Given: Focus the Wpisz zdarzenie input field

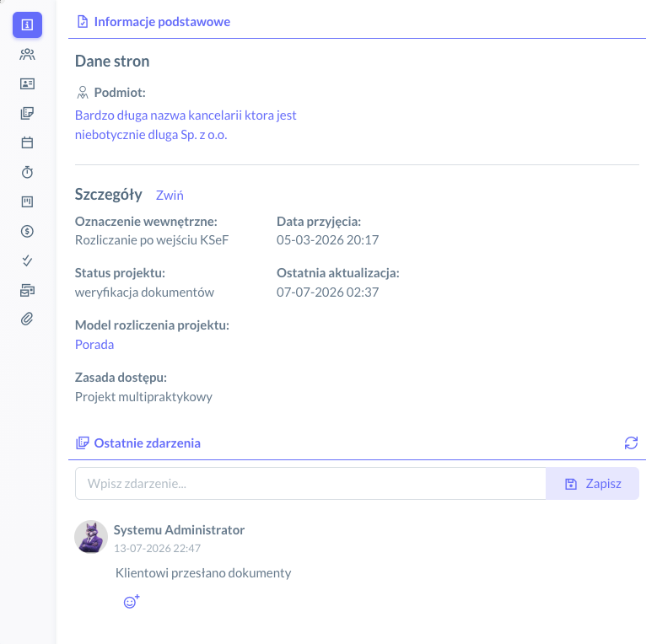Looking at the screenshot, I should (310, 484).
